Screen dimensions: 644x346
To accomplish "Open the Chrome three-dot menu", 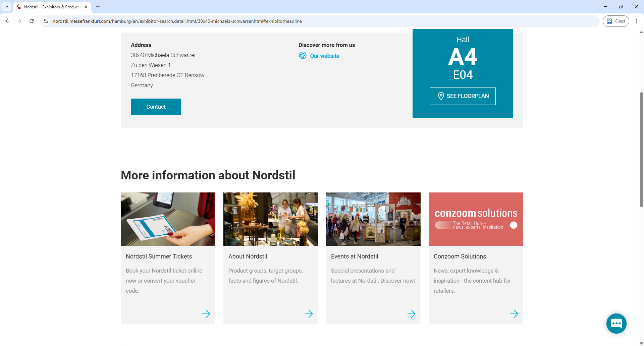I will pos(637,21).
